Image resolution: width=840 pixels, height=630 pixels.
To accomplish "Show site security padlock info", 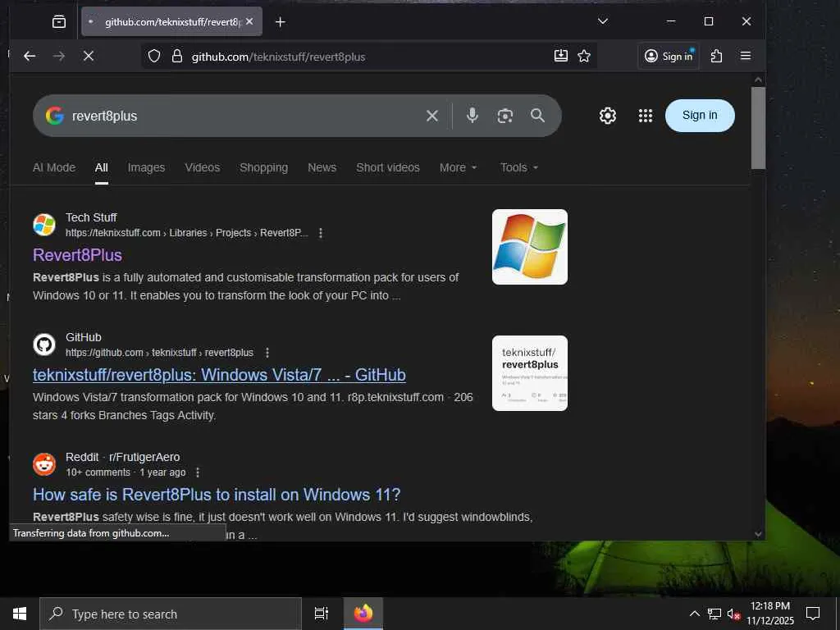I will click(177, 57).
